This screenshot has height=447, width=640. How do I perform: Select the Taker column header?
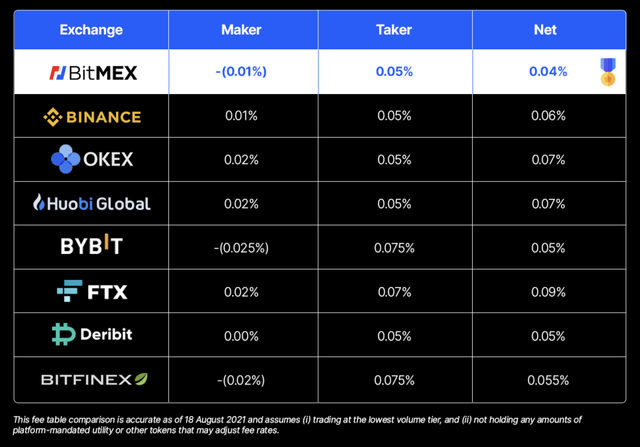tap(394, 30)
